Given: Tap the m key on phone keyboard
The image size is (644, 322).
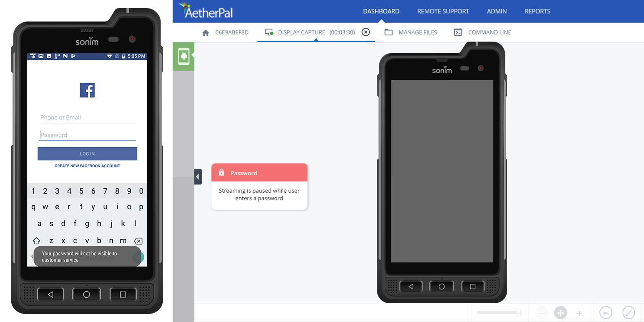Looking at the screenshot, I should coord(123,241).
